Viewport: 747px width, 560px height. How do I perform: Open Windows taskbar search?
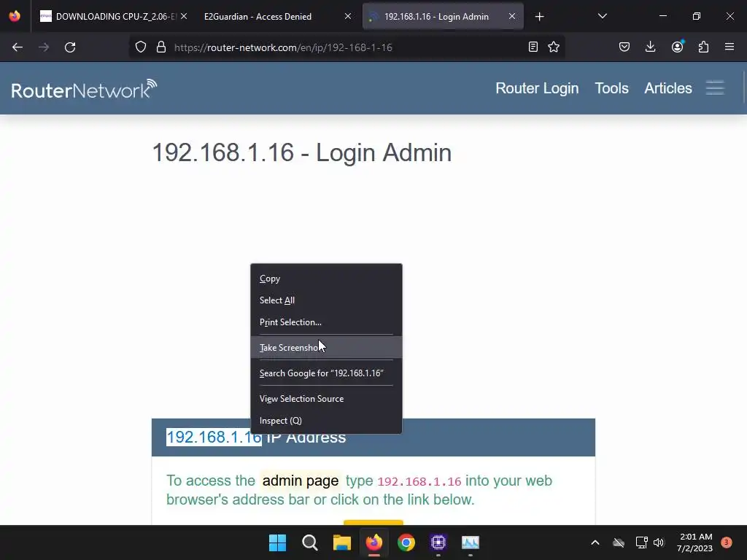tap(309, 542)
